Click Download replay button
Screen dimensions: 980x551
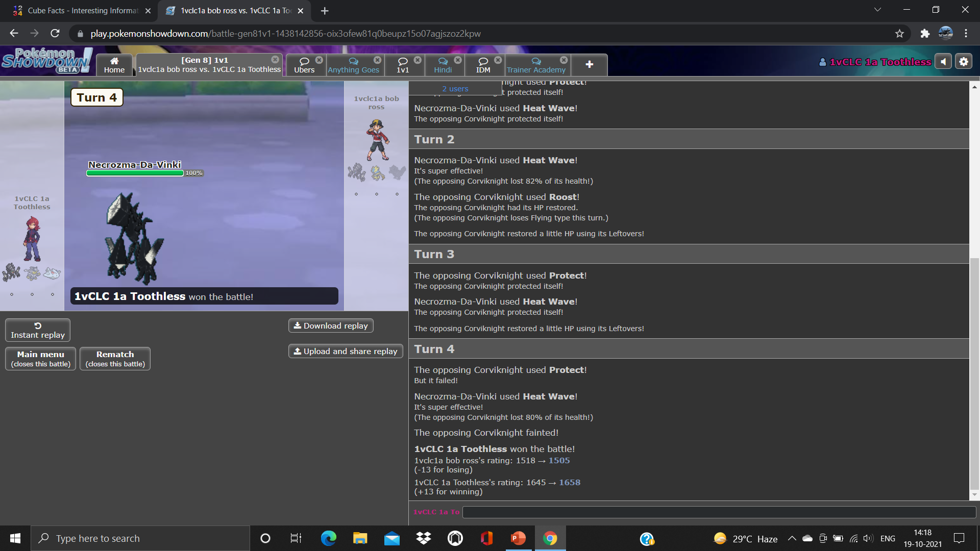click(331, 325)
